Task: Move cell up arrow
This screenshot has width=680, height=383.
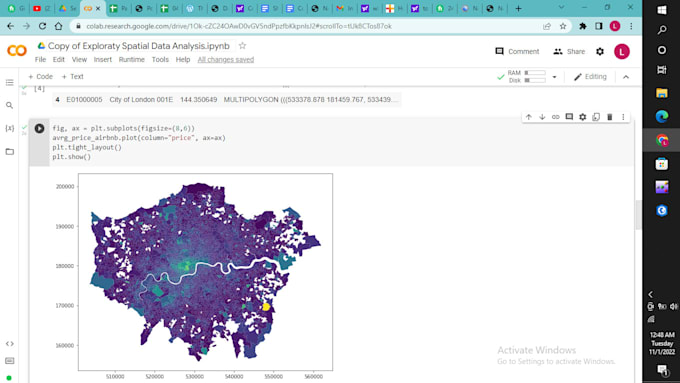Action: click(x=529, y=117)
